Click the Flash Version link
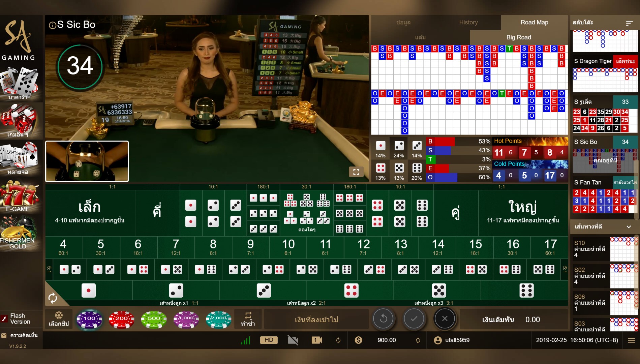 click(x=20, y=318)
